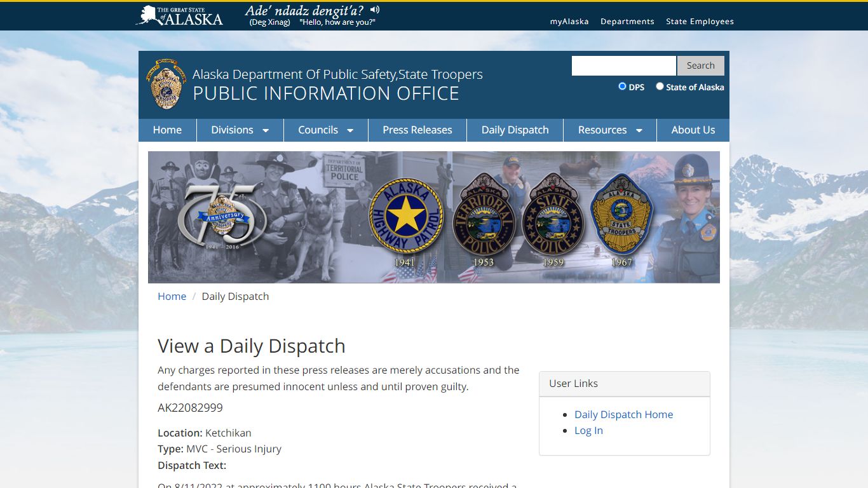Click the Daily Dispatch breadcrumb text
This screenshot has width=868, height=488.
tap(235, 296)
